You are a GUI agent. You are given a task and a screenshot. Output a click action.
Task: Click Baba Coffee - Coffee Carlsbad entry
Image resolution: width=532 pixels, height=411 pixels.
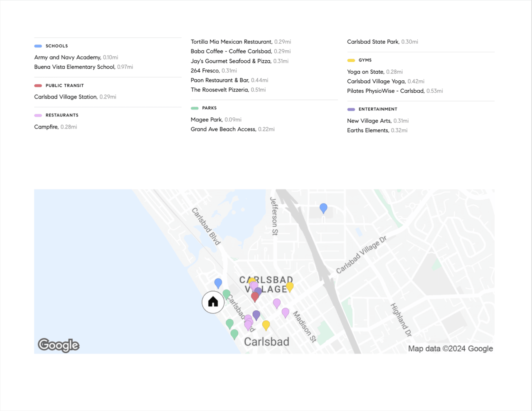coord(241,52)
